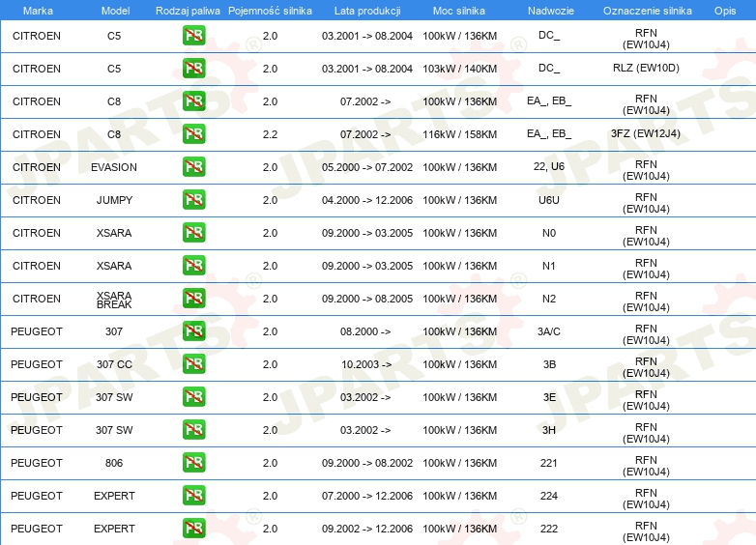The width and height of the screenshot is (756, 545).
Task: Click power value 103kW / 140KM
Action: [x=459, y=69]
